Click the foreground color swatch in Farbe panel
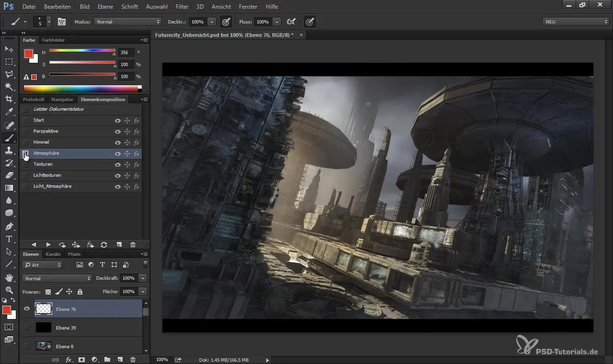This screenshot has height=364, width=613. click(x=29, y=54)
